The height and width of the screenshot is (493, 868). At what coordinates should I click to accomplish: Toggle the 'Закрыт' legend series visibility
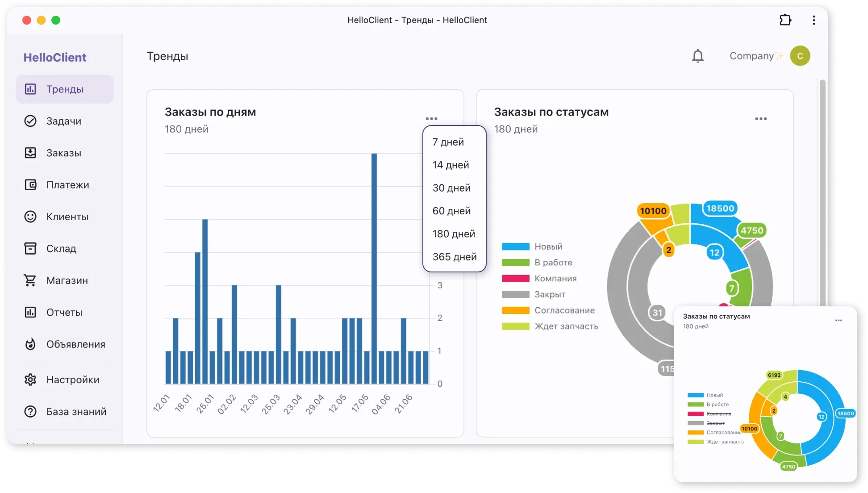[550, 294]
